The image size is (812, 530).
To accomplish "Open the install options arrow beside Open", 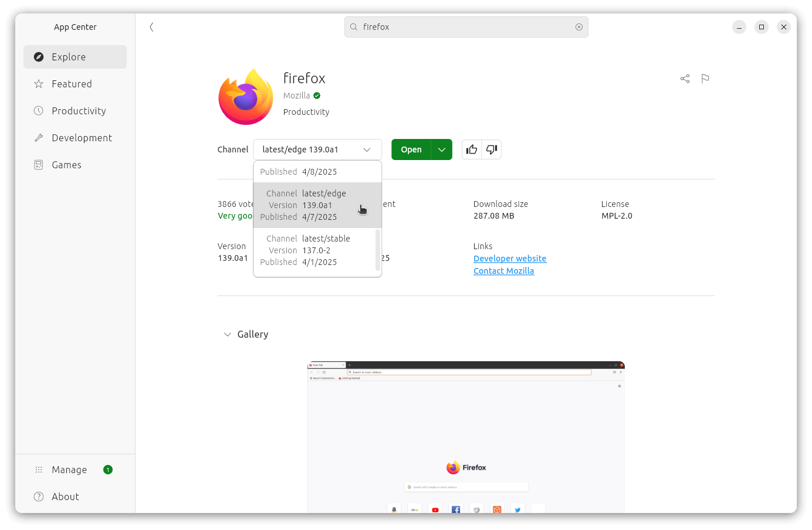I will (441, 150).
